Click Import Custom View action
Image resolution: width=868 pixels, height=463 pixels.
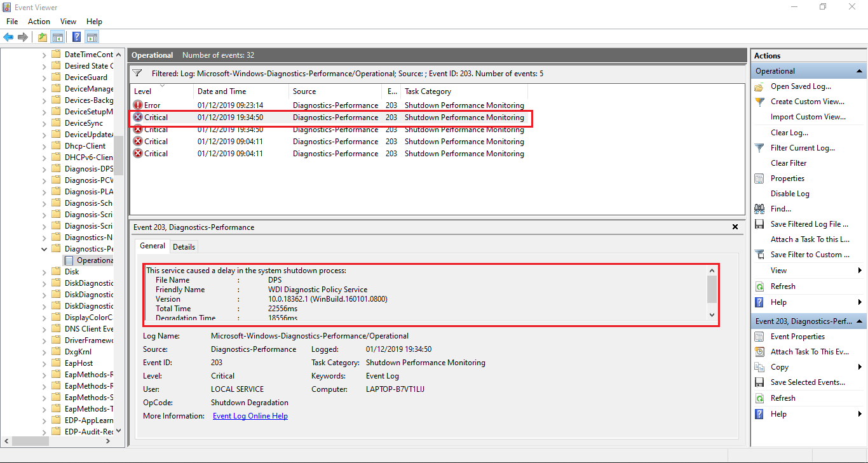click(808, 117)
